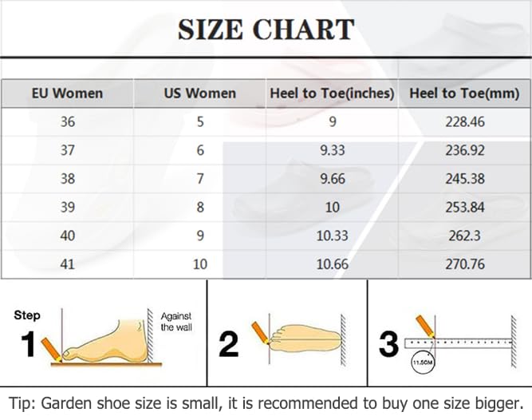This screenshot has height=420, width=532.
Task: Click the 9.33 inches value
Action: pos(333,150)
